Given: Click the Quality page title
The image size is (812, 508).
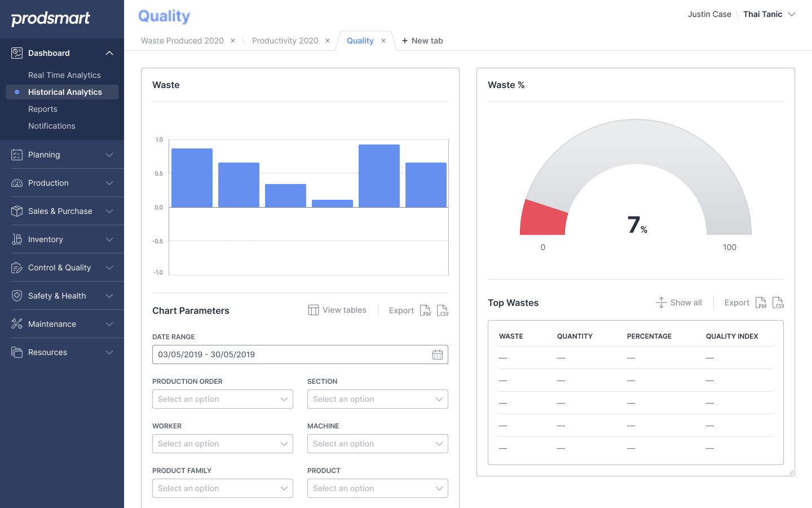Looking at the screenshot, I should tap(164, 16).
